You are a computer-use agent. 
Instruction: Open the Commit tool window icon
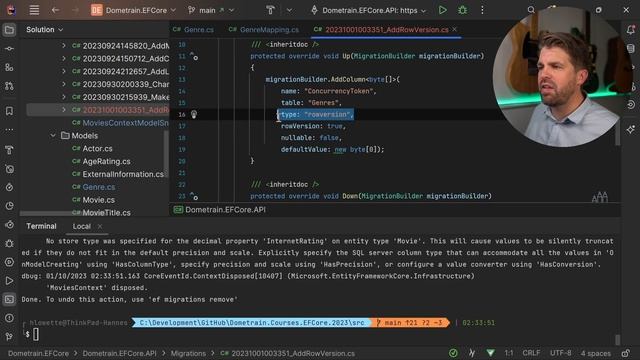tap(9, 49)
